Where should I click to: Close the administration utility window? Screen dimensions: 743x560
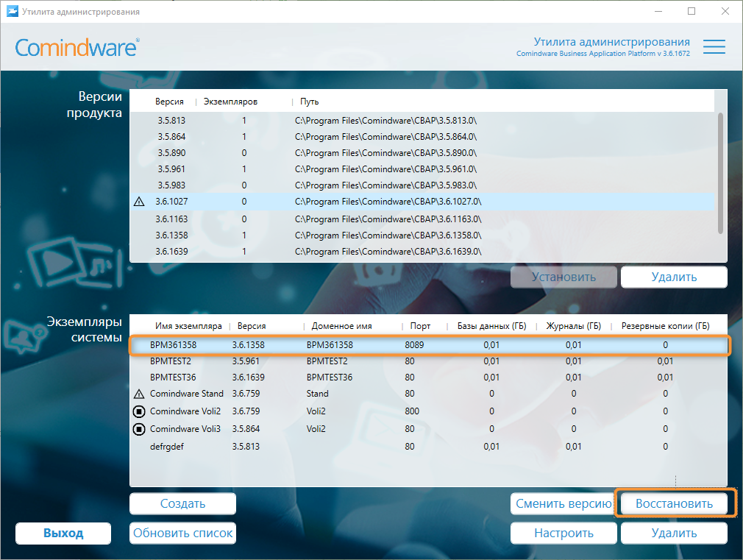725,11
